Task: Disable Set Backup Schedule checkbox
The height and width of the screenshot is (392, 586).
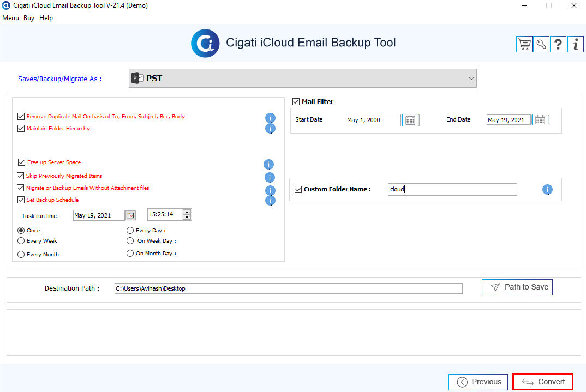Action: [x=21, y=200]
